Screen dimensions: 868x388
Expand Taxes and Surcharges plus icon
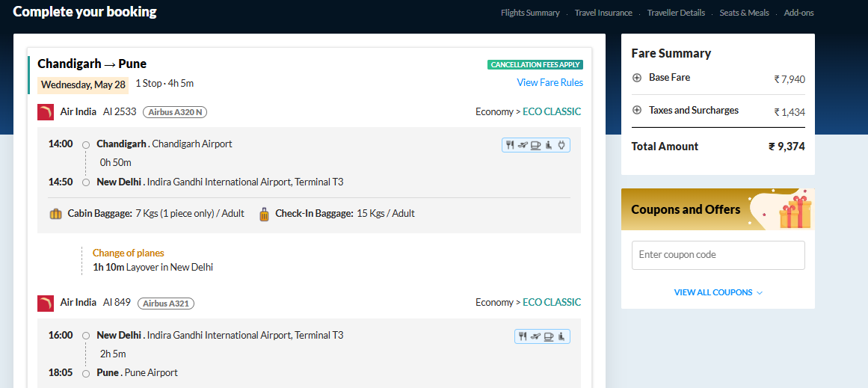point(636,110)
